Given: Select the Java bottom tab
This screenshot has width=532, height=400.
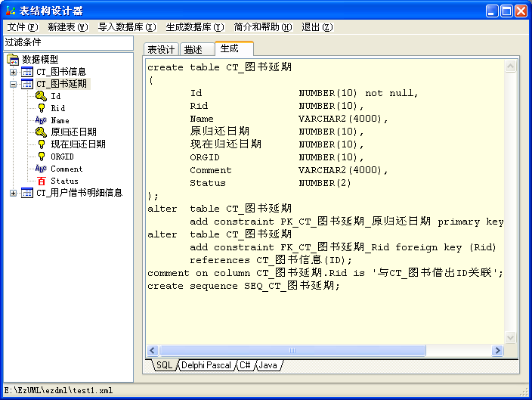Looking at the screenshot, I should pos(268,365).
